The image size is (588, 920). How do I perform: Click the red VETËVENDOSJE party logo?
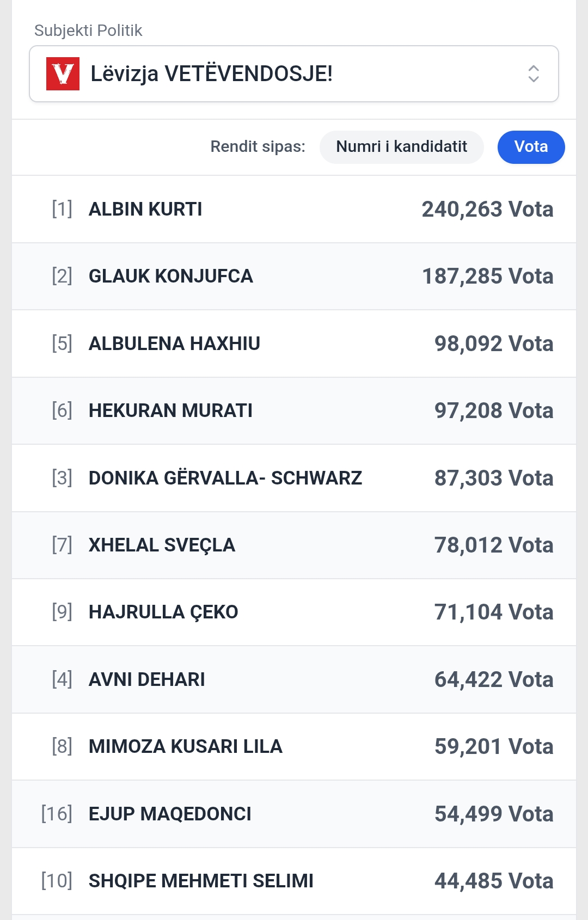pyautogui.click(x=63, y=73)
